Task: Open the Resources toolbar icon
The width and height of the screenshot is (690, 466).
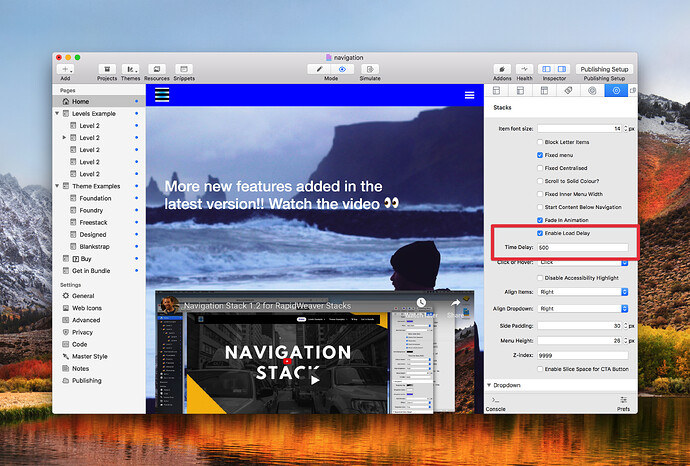Action: (157, 69)
